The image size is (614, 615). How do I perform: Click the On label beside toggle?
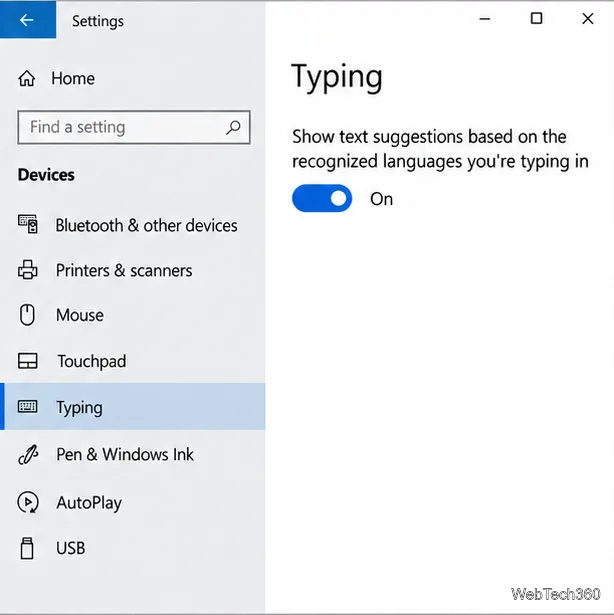(x=381, y=199)
